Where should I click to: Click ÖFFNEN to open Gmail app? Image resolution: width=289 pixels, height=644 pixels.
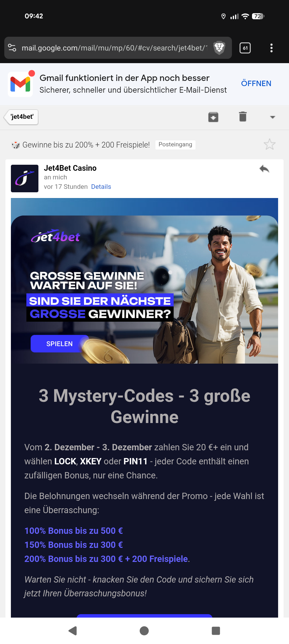tap(256, 84)
